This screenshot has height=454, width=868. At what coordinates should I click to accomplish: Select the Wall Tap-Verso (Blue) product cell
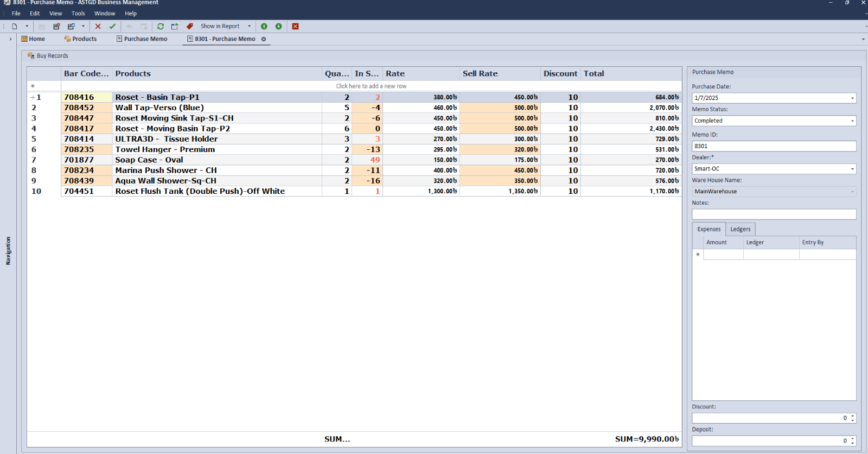pos(217,108)
